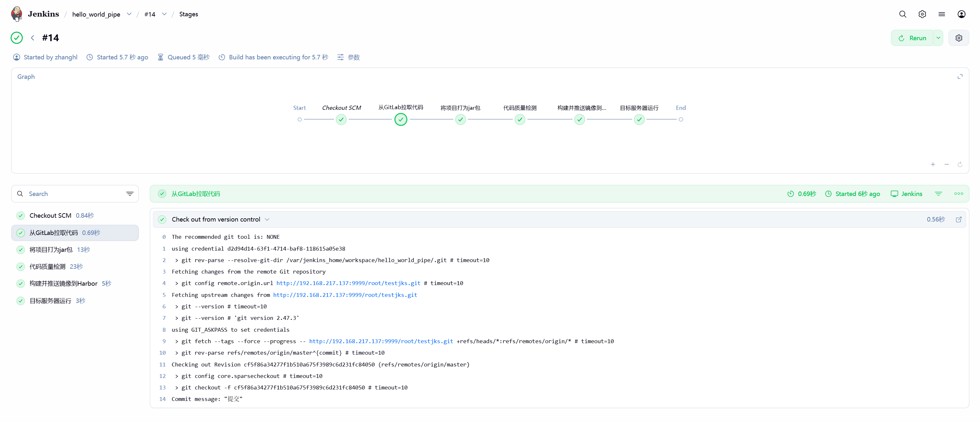This screenshot has height=422, width=980.
Task: Open the #14 build breadcrumb link
Action: [x=150, y=14]
